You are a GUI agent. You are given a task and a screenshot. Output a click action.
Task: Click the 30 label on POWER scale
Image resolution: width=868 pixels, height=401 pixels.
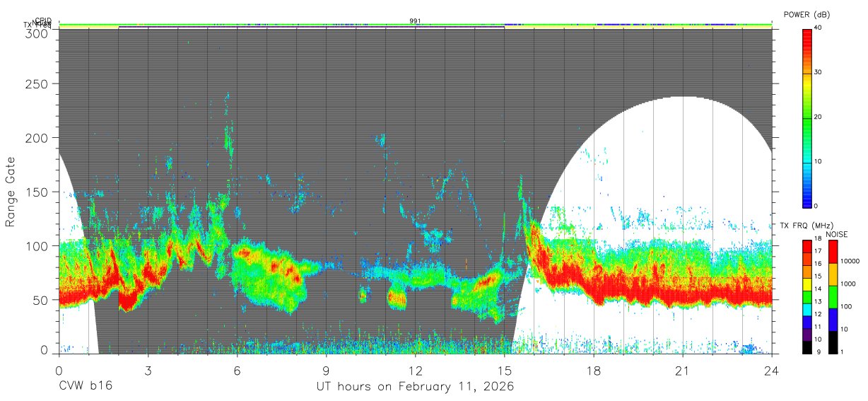point(817,72)
